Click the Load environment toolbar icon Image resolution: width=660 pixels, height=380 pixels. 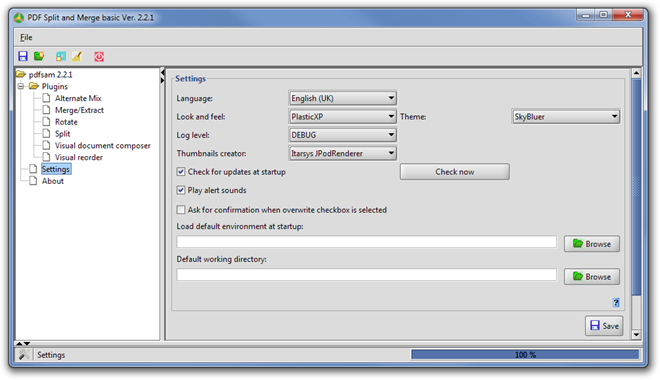pyautogui.click(x=39, y=56)
